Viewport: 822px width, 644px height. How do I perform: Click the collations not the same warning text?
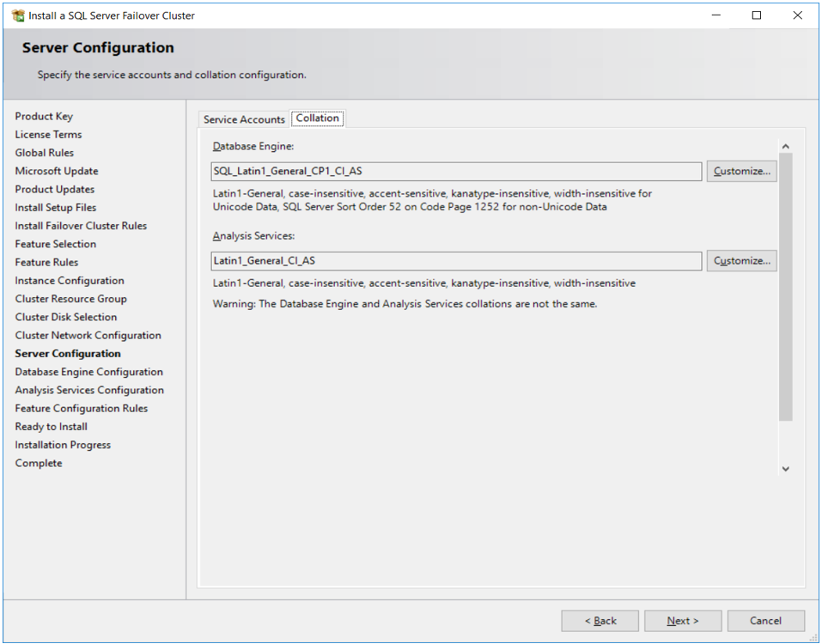pos(405,304)
